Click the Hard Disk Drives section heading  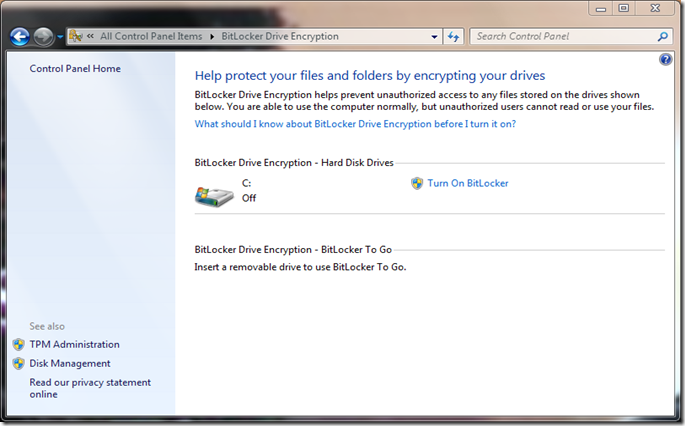click(x=294, y=163)
